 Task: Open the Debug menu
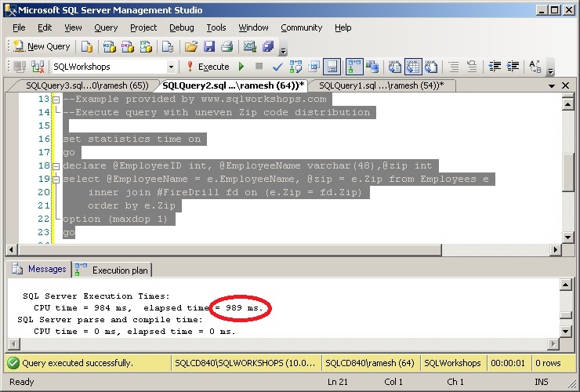click(x=181, y=27)
